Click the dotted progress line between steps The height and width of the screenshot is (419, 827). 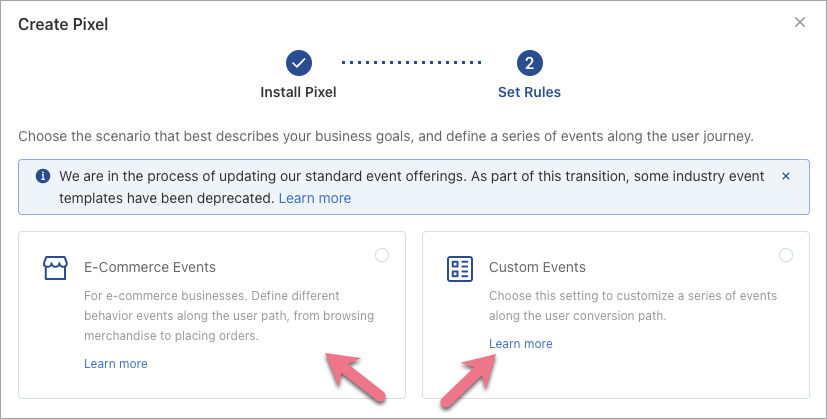point(412,63)
